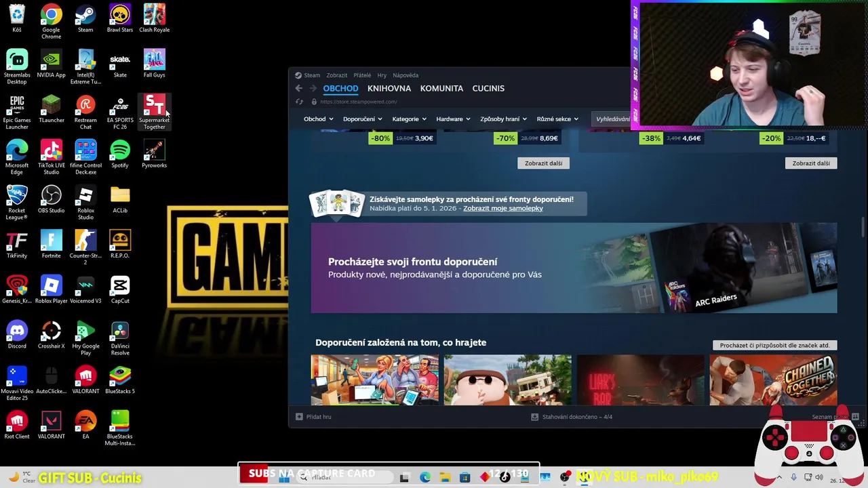Reload the Steam store page
This screenshot has width=868, height=488.
coord(299,102)
